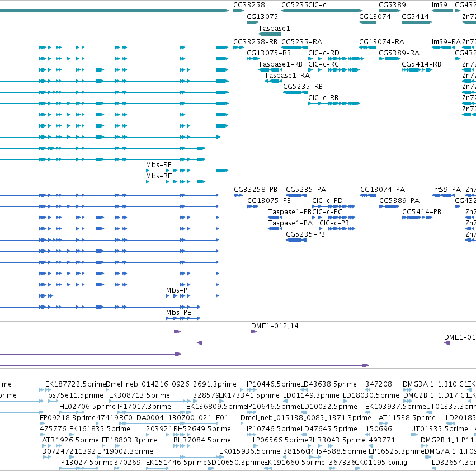The image size is (476, 471).
Task: Select the IP17017.3prime EST label
Action: (144, 407)
